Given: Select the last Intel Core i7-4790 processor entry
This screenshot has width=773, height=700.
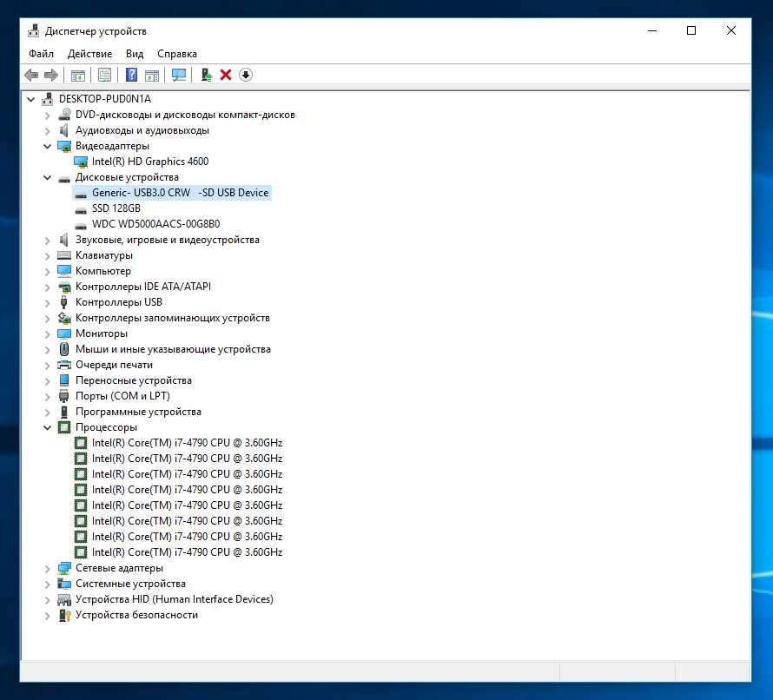Looking at the screenshot, I should (187, 552).
